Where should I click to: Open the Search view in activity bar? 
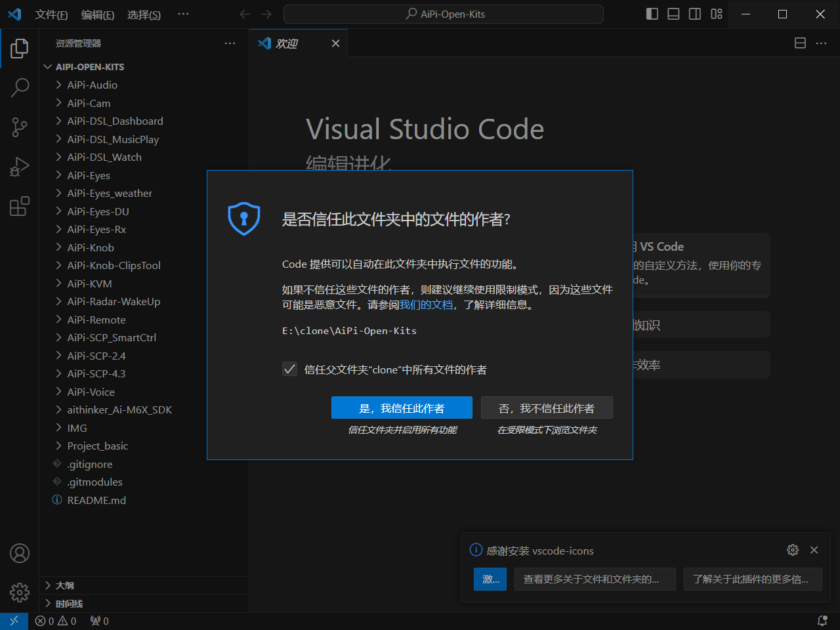[x=20, y=87]
